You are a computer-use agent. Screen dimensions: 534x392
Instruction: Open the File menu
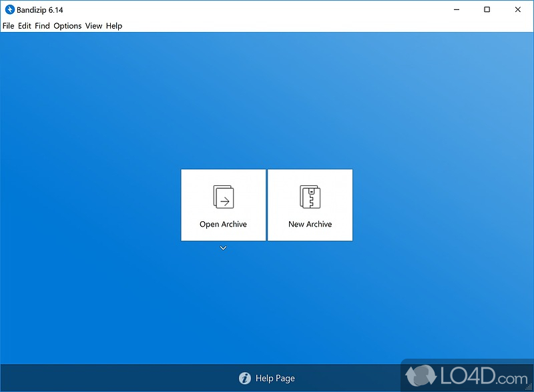point(8,25)
